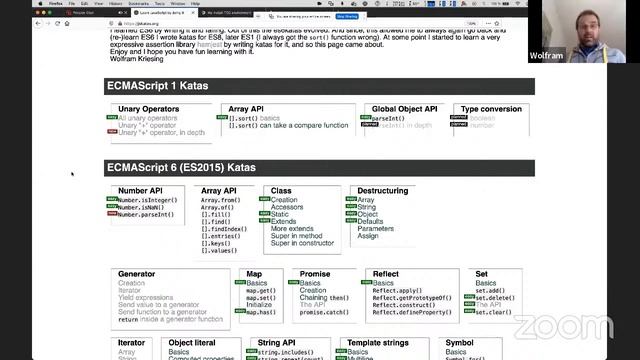Image resolution: width=640 pixels, height=360 pixels.
Task: Open 'Send value to a generator' kata
Action: click(159, 305)
